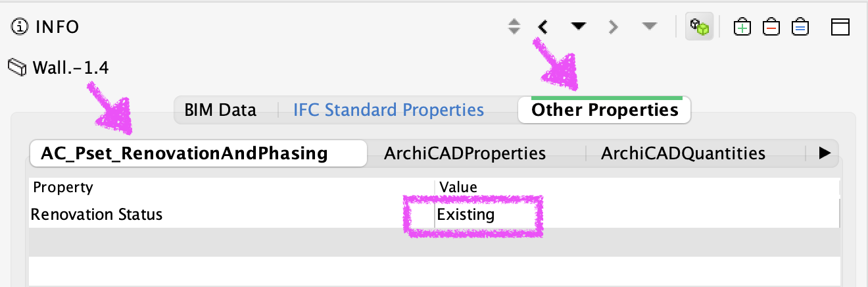This screenshot has height=287, width=868.
Task: Click the INFO panel header icon
Action: pyautogui.click(x=21, y=27)
